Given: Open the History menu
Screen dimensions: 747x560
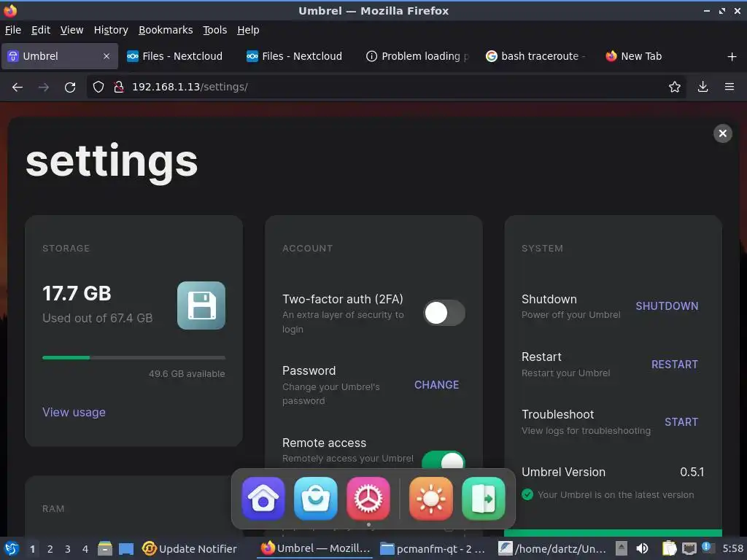Looking at the screenshot, I should click(111, 30).
